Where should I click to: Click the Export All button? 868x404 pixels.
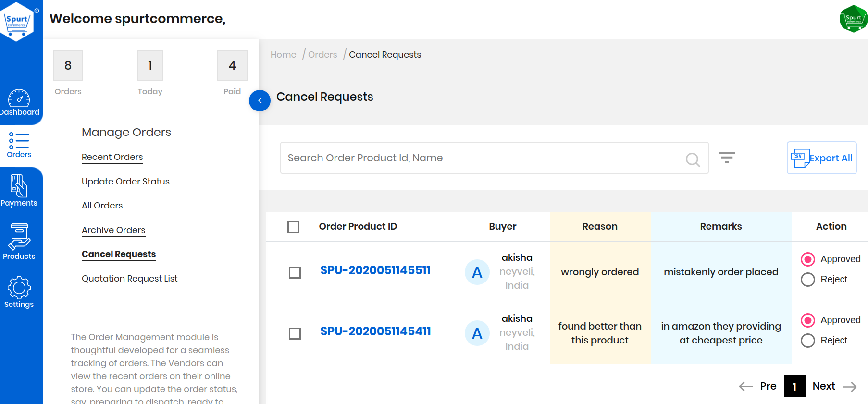[821, 158]
